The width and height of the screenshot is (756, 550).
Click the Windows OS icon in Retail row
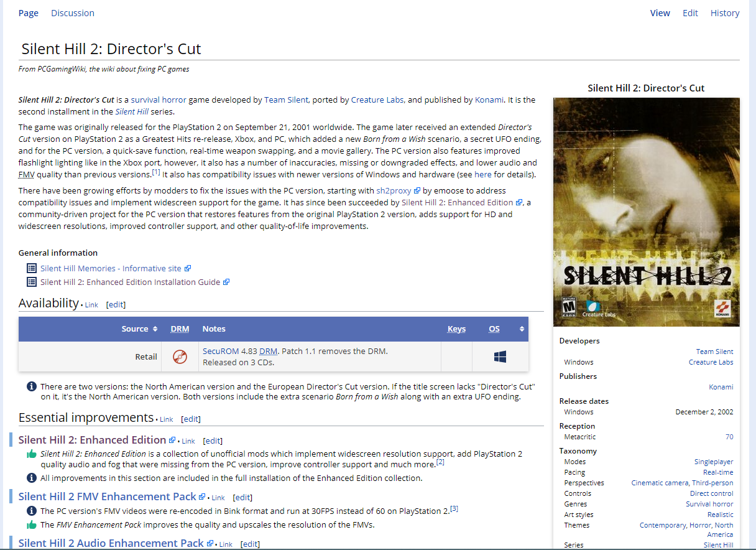tap(500, 357)
